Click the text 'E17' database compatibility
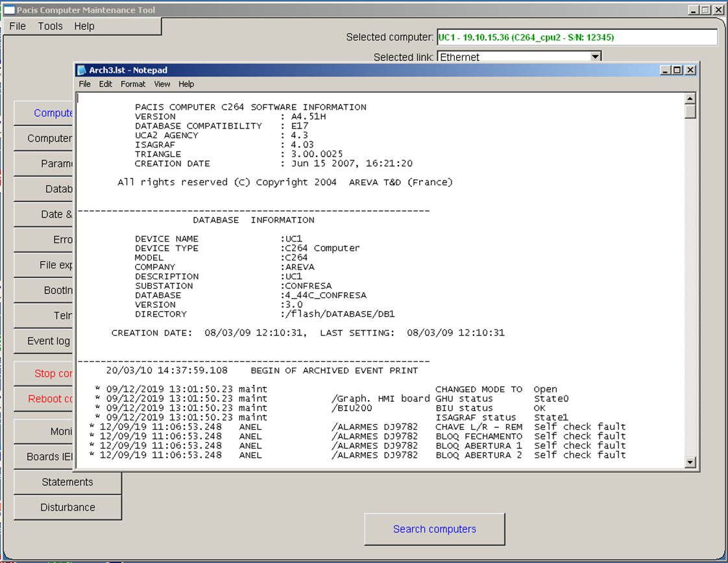This screenshot has width=728, height=563. pos(300,126)
